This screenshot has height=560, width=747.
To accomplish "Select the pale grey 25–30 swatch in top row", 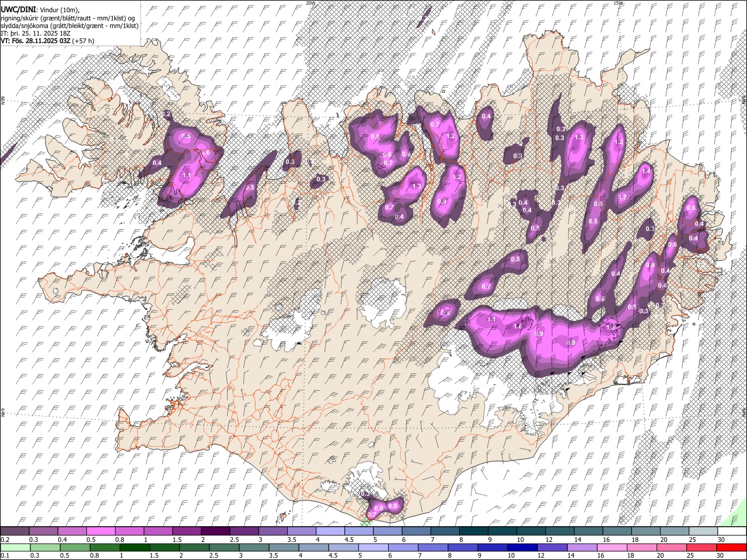I will pos(703,531).
